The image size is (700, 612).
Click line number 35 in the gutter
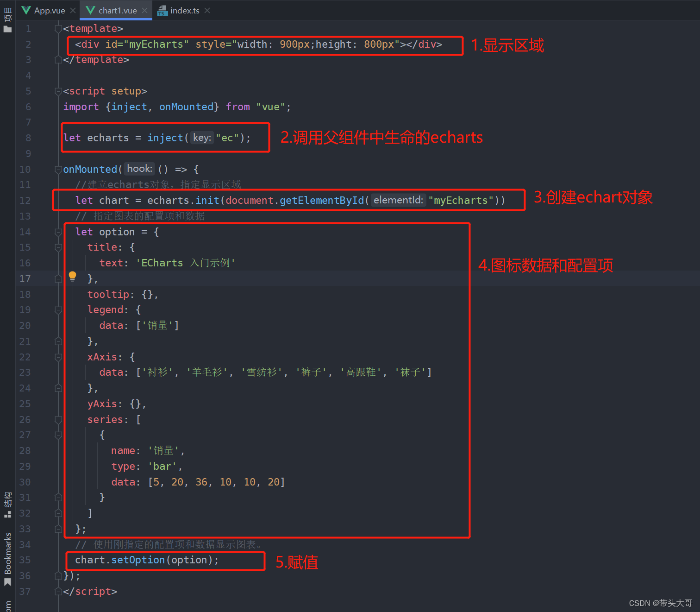point(25,560)
